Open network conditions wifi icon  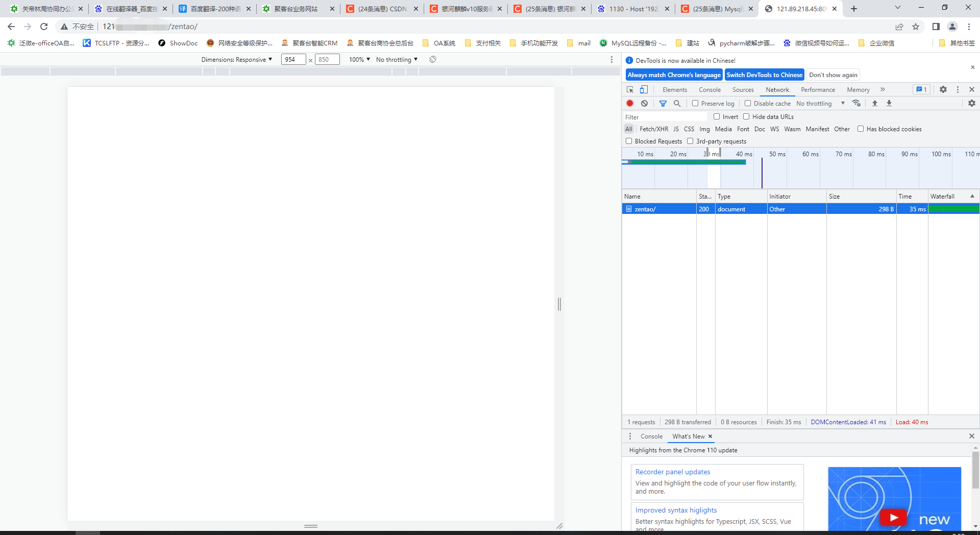[x=856, y=103]
